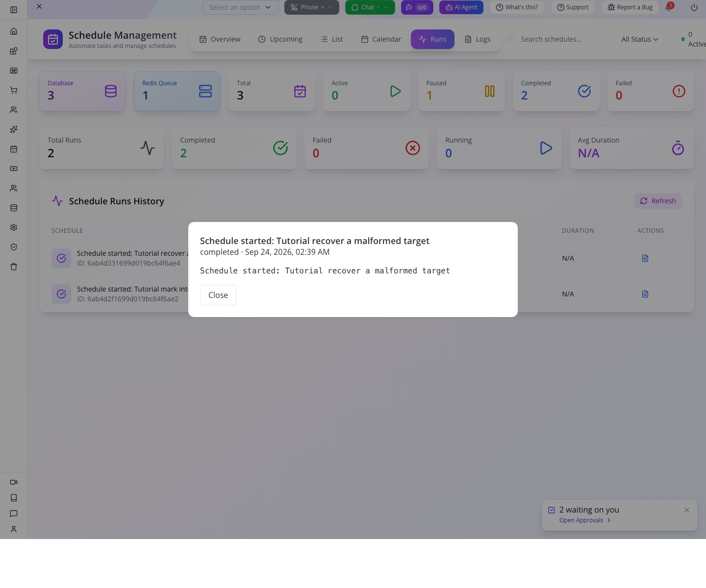
Task: Open the Logs tab
Action: (478, 39)
